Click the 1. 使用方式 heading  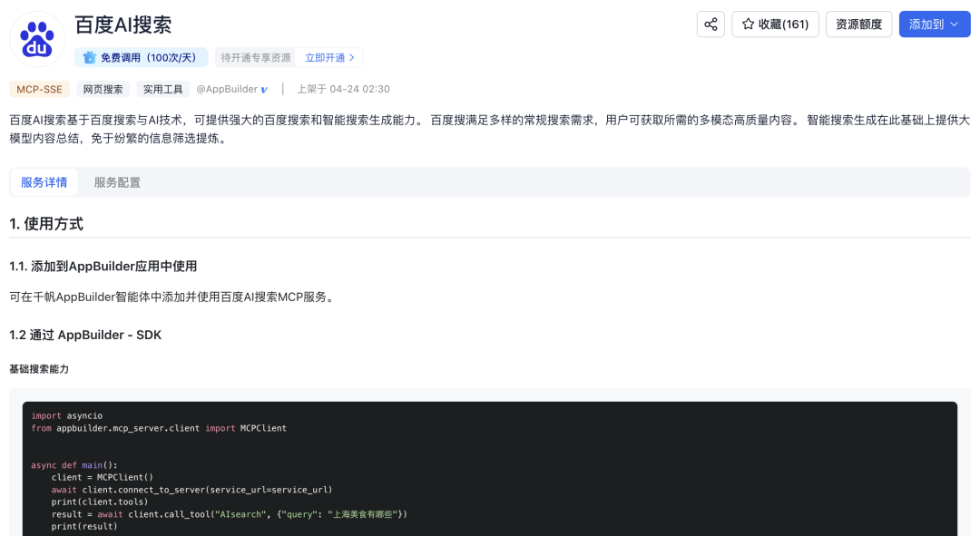[46, 224]
